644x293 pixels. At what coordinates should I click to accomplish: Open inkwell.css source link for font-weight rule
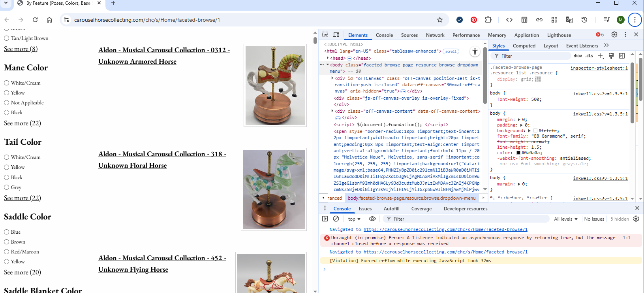coord(600,94)
